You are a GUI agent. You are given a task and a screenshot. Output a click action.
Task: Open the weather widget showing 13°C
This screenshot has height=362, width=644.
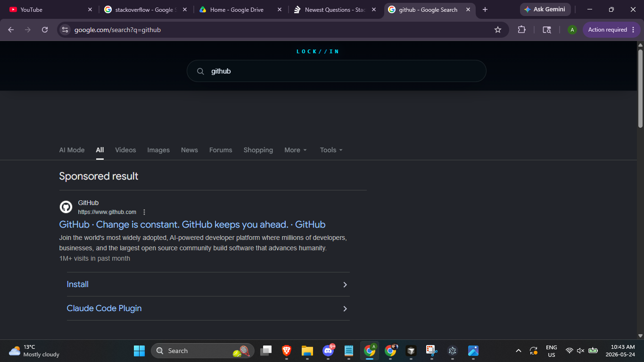click(x=34, y=351)
